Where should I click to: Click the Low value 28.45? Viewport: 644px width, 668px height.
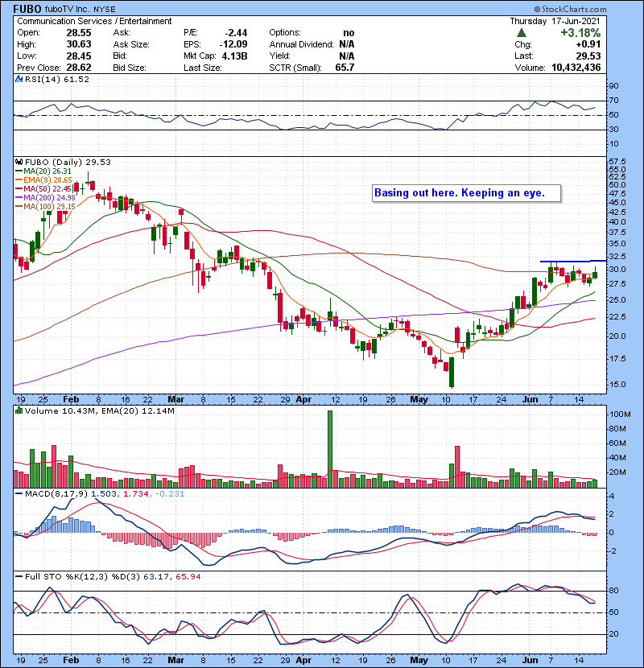79,56
